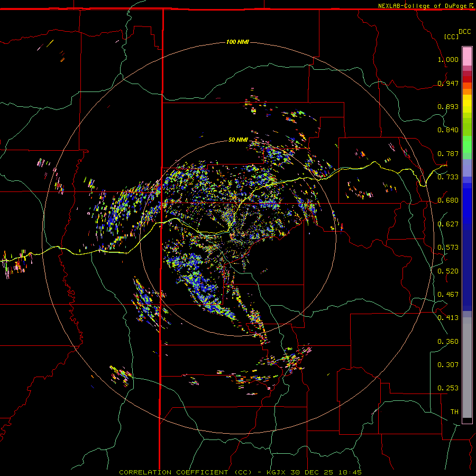Click the 0.893 legend value

(448, 106)
